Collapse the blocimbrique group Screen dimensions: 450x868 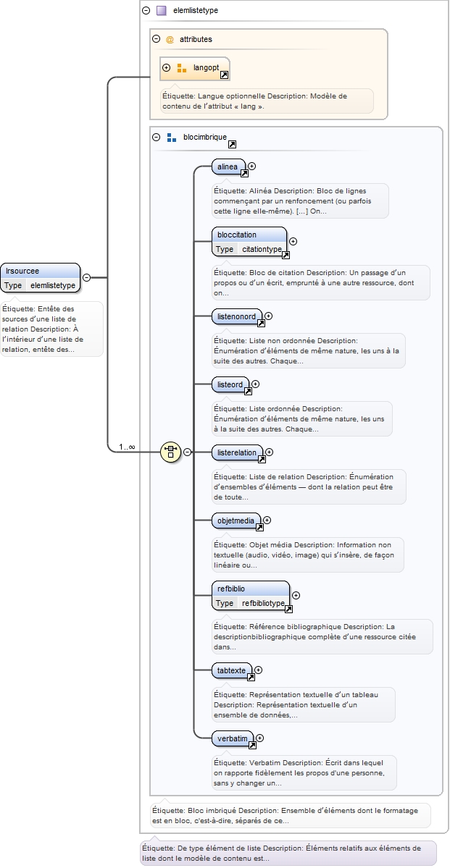coord(157,137)
